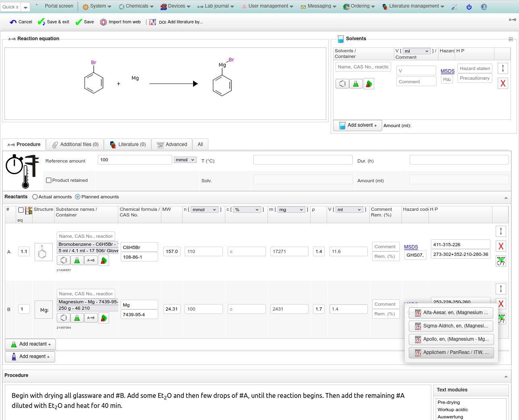Click the Sigma-Aldrich MSDS entry in popup
Screen dimensions: 519x420
coord(451,326)
